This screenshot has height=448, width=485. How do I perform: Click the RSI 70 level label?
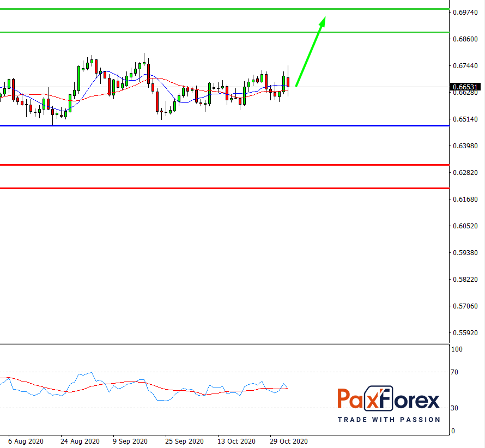tap(454, 372)
